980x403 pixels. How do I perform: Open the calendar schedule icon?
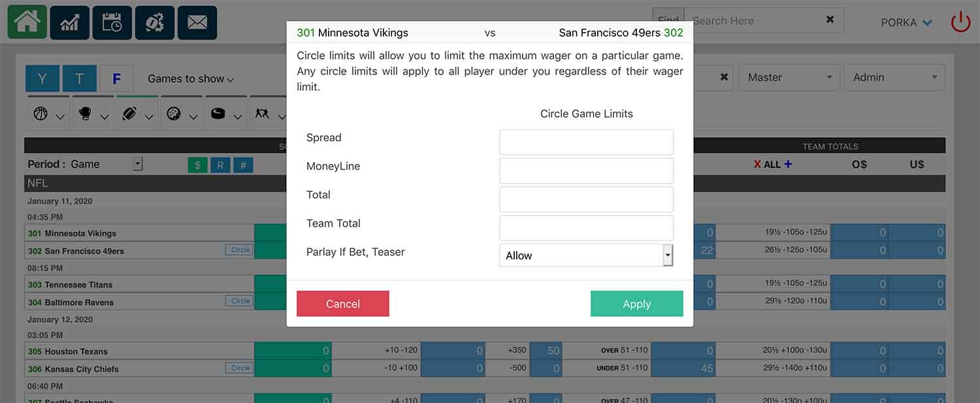112,22
